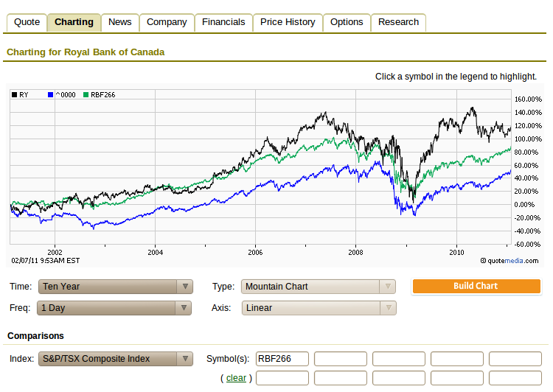Click the green RBF266 legend swatch
The height and width of the screenshot is (392, 553).
tap(86, 95)
